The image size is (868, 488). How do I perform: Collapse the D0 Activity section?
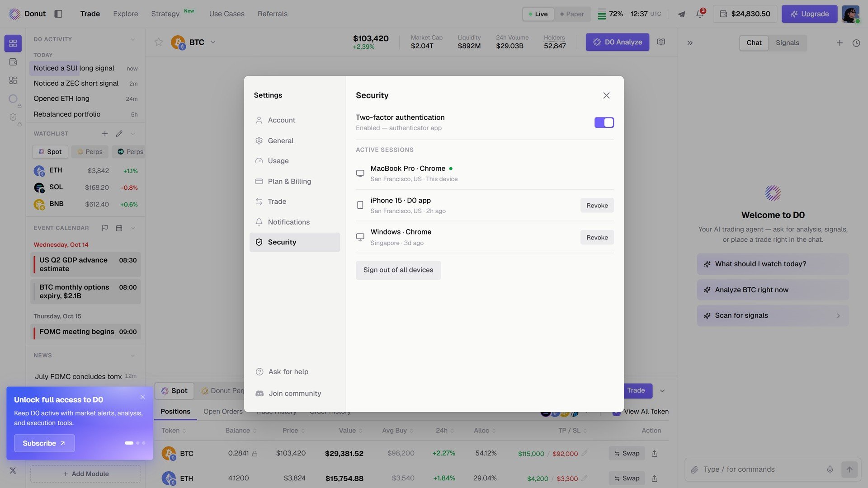pos(133,39)
